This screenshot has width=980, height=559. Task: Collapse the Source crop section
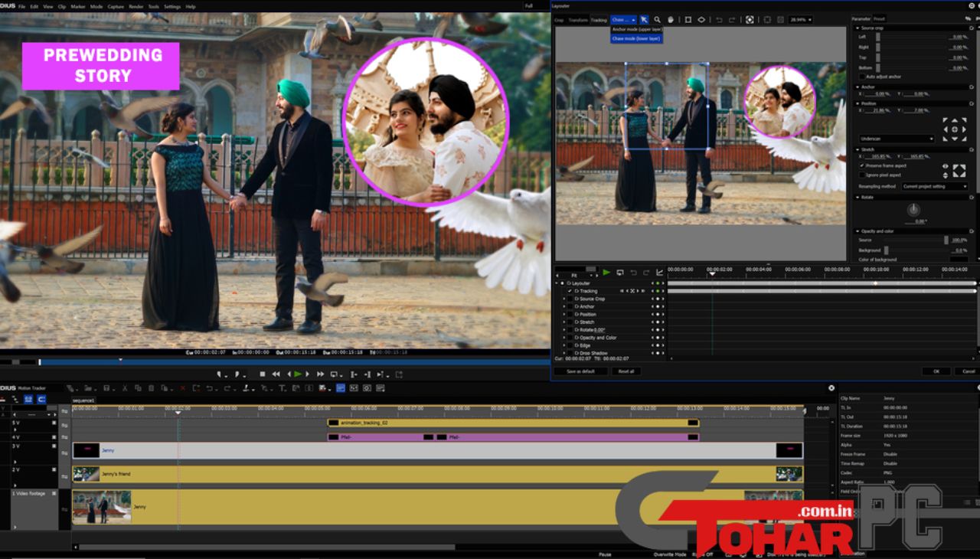(x=857, y=28)
